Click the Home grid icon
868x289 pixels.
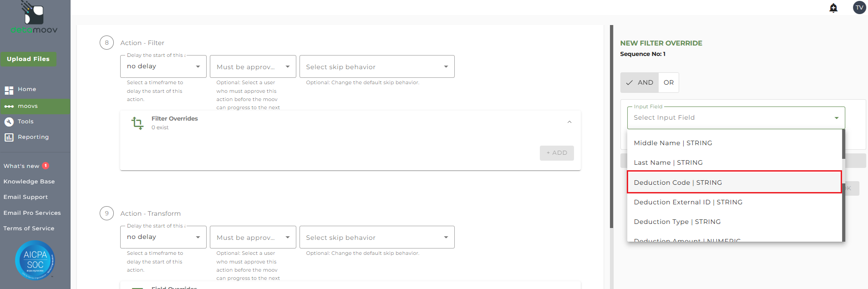click(x=9, y=90)
